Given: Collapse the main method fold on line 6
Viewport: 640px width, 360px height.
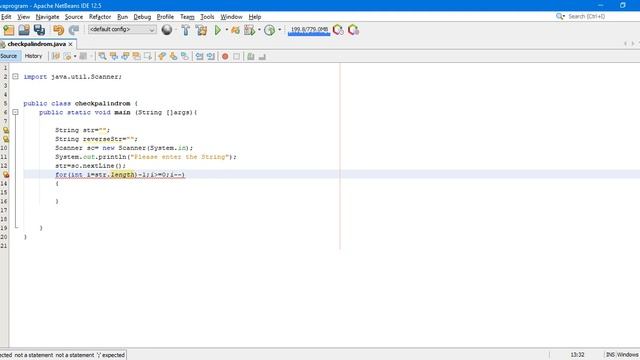Looking at the screenshot, I should (16, 112).
